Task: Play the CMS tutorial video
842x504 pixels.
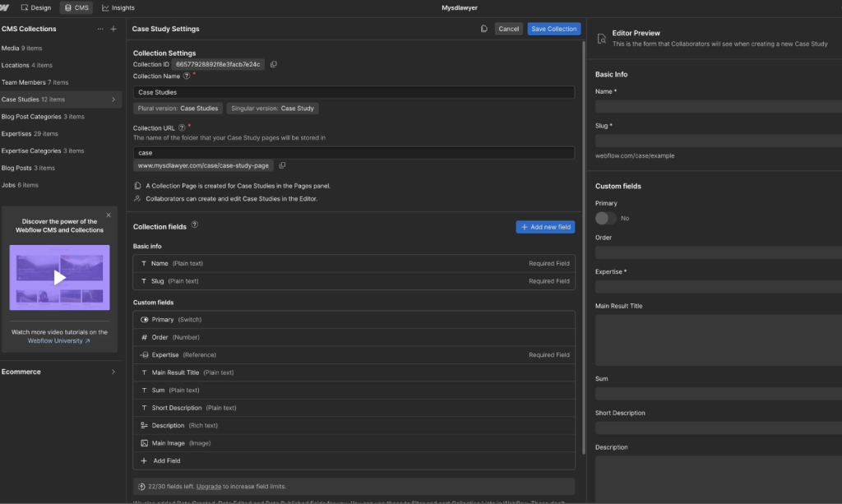Action: pos(59,278)
